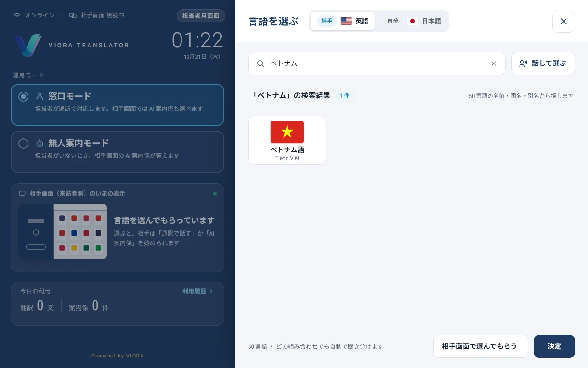Click the VIORA Translator logo

28,45
